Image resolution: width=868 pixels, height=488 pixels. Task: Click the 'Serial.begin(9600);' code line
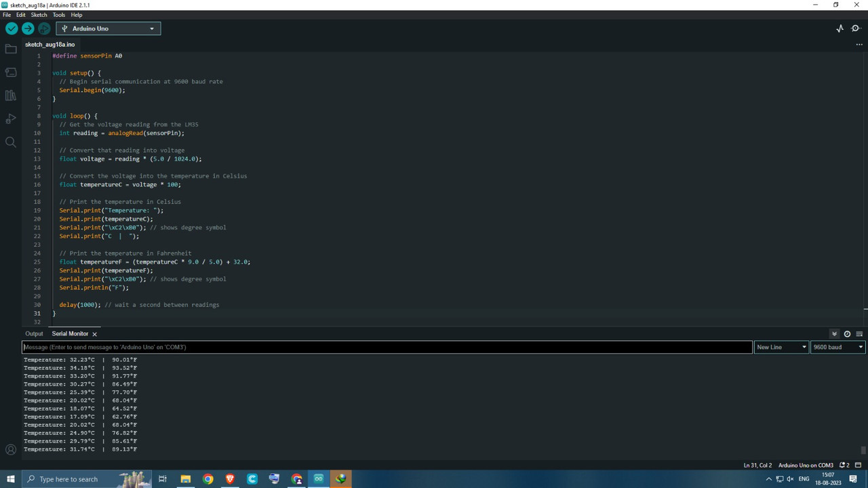[x=92, y=90]
